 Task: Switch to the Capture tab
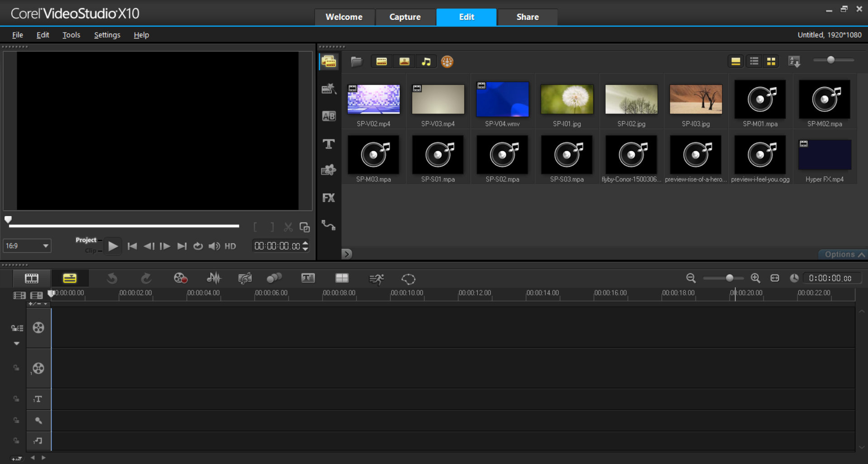405,17
